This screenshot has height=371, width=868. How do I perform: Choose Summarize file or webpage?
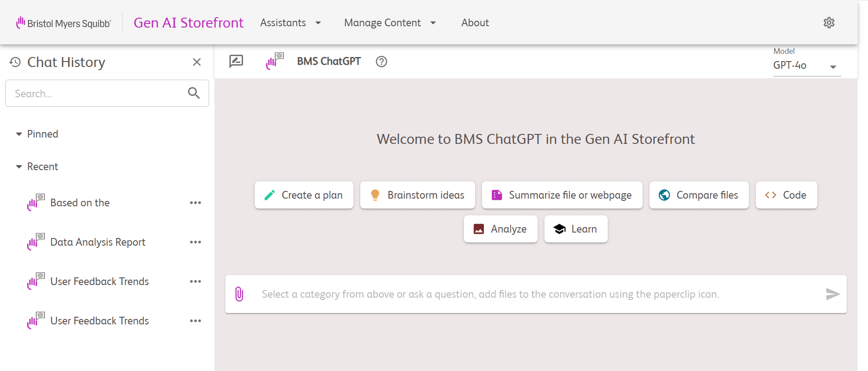tap(562, 195)
